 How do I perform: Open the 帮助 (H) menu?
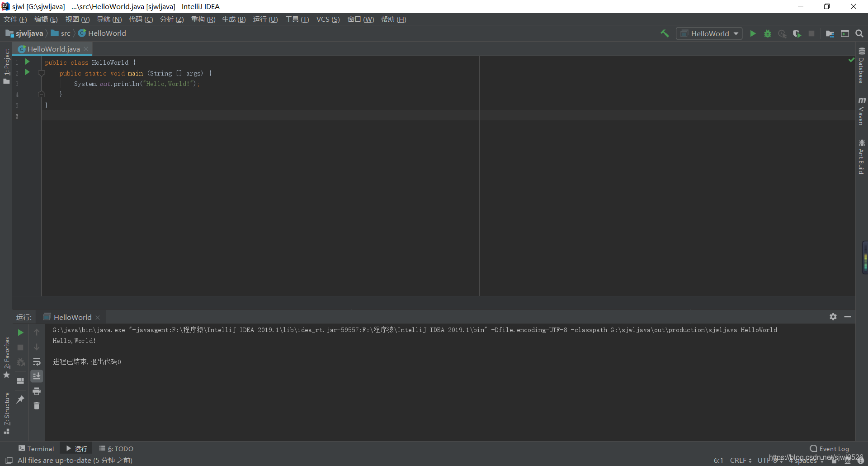pos(394,19)
